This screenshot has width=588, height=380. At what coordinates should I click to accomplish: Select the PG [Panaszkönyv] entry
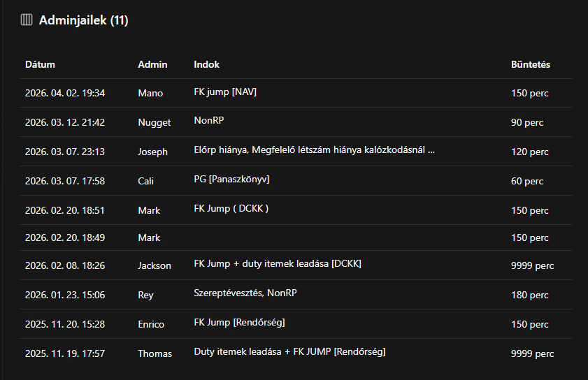tap(231, 180)
